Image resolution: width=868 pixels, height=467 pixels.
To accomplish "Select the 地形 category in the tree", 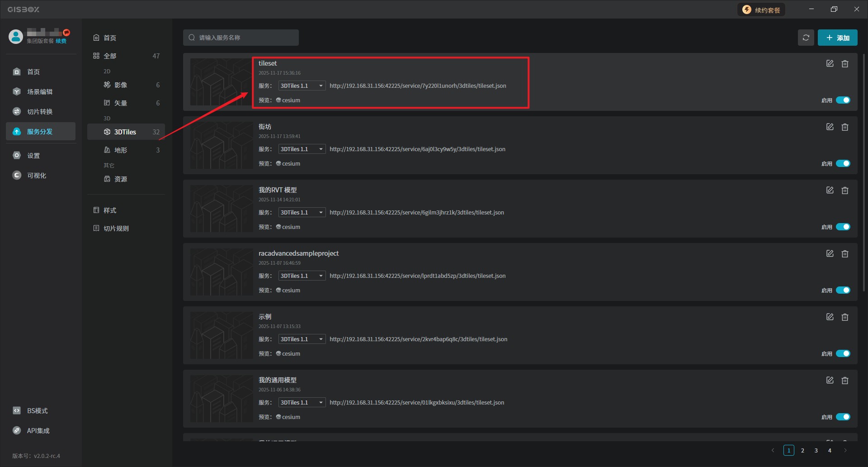I will click(x=121, y=150).
